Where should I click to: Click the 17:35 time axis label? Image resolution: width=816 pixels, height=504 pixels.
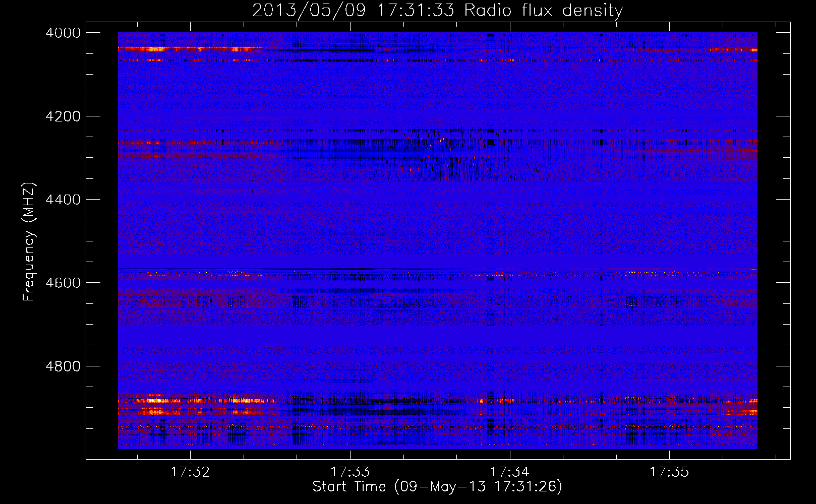pos(669,472)
